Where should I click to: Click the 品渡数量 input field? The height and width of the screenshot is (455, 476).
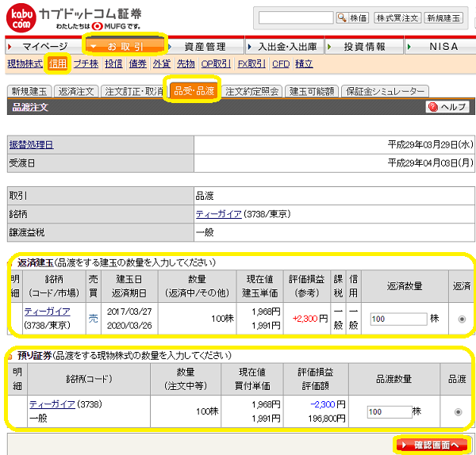point(390,412)
